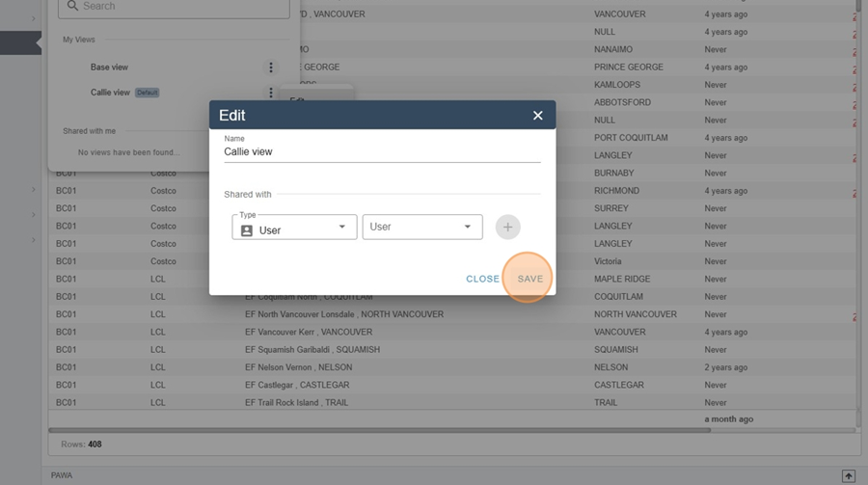Click the a month ago footer value
The height and width of the screenshot is (485, 868).
(x=728, y=419)
